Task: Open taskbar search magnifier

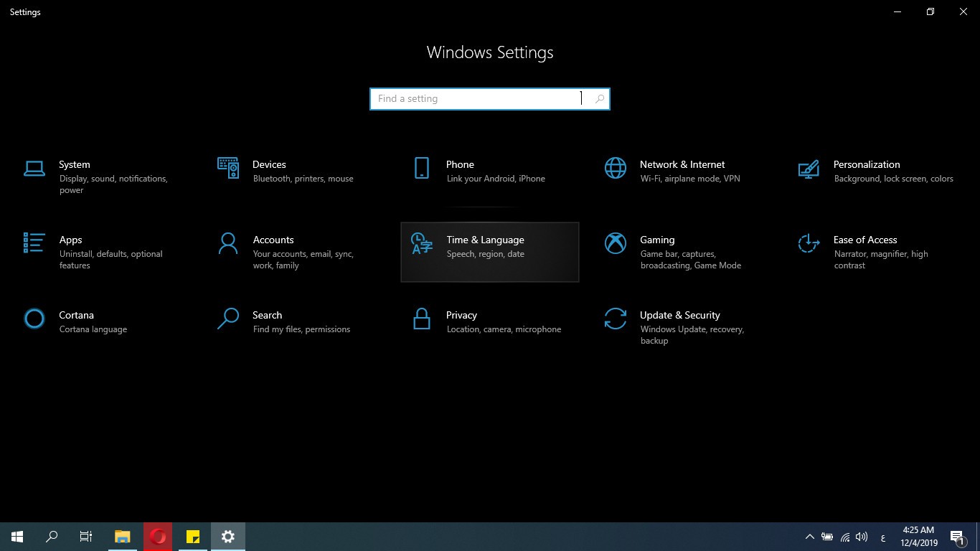Action: click(52, 537)
